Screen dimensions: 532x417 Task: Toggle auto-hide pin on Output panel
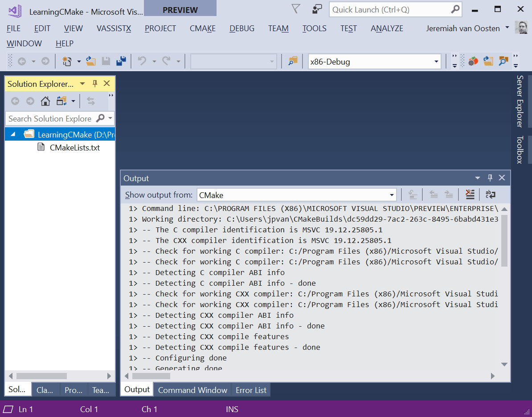490,178
